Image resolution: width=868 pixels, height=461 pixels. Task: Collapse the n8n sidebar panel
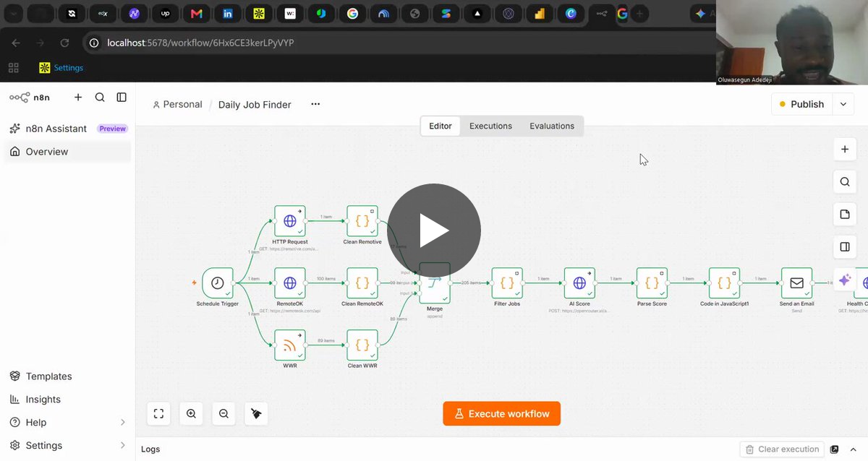click(x=122, y=98)
